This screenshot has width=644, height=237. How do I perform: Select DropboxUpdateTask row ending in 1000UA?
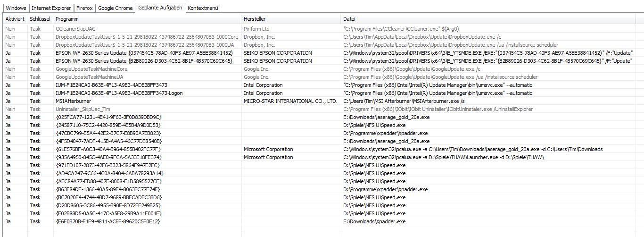pyautogui.click(x=323, y=44)
